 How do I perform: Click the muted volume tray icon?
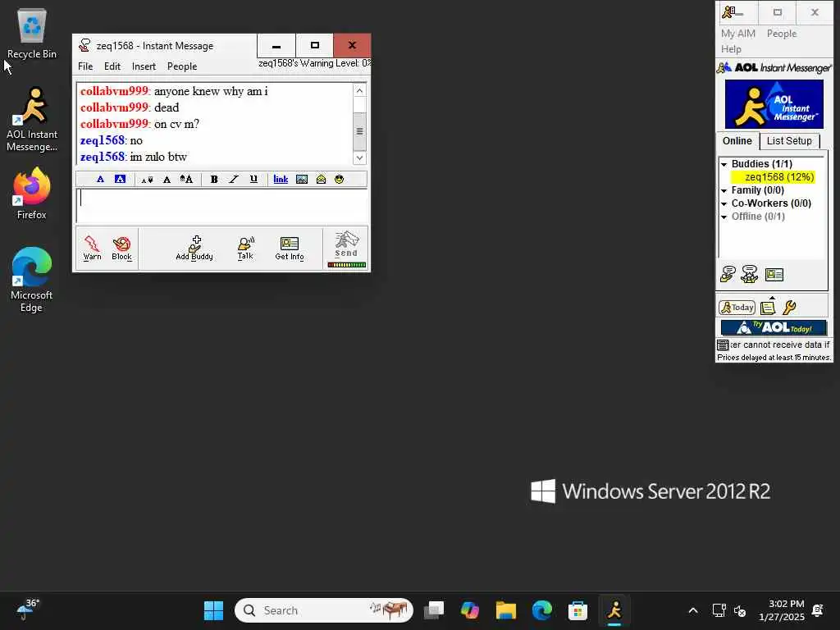(x=740, y=610)
